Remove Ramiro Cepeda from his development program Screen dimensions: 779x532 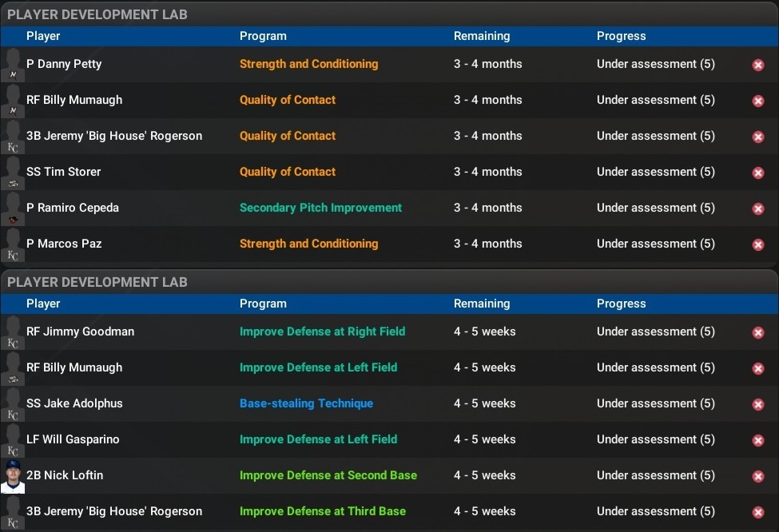[757, 208]
